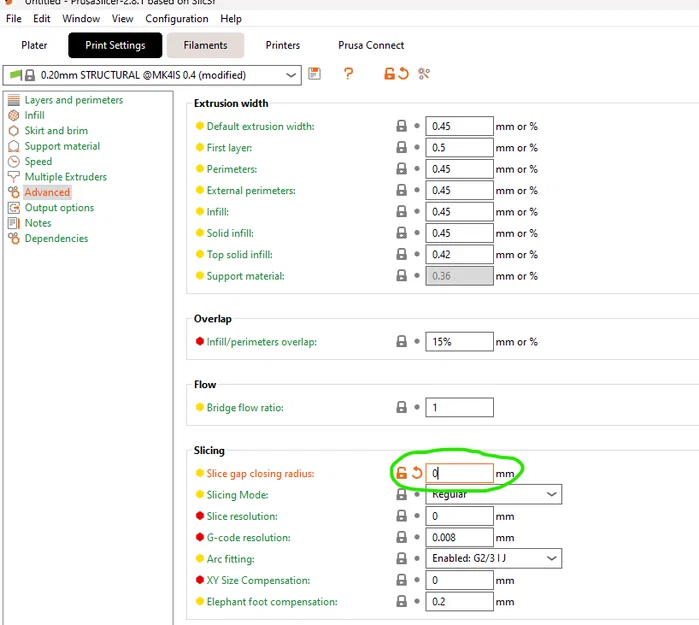This screenshot has height=625, width=699.
Task: Open the Configuration menu
Action: [177, 19]
